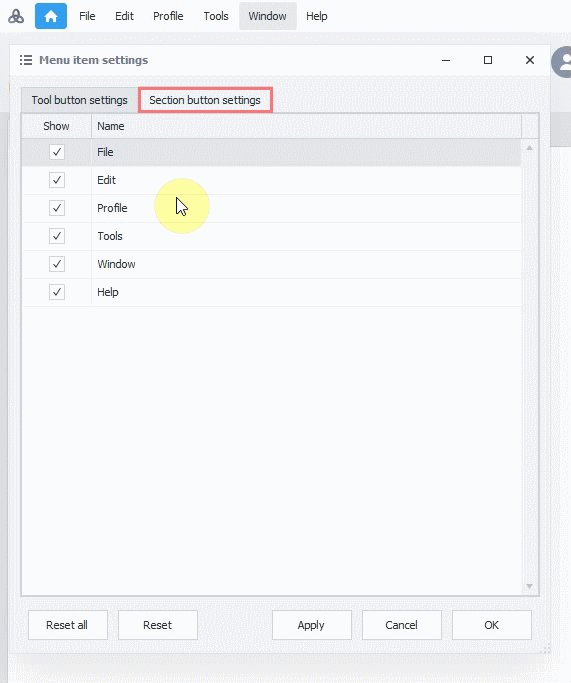Click the scrollbar up arrow
Image resolution: width=571 pixels, height=683 pixels.
[x=530, y=148]
